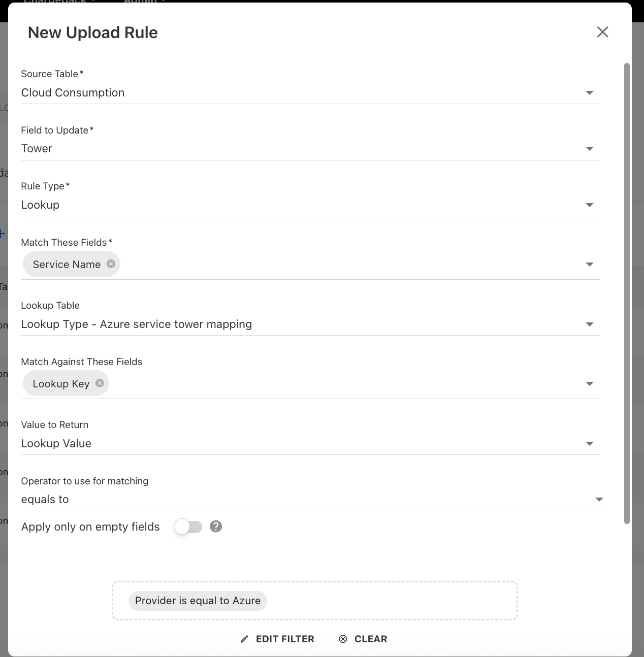644x657 pixels.
Task: Expand Match These Fields dropdown arrow
Action: point(589,265)
